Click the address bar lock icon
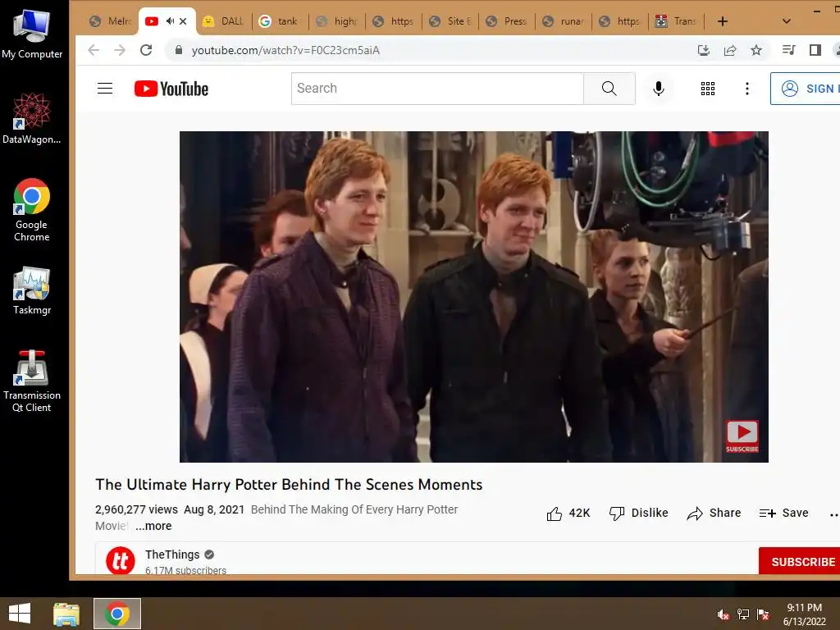840x630 pixels. click(179, 50)
